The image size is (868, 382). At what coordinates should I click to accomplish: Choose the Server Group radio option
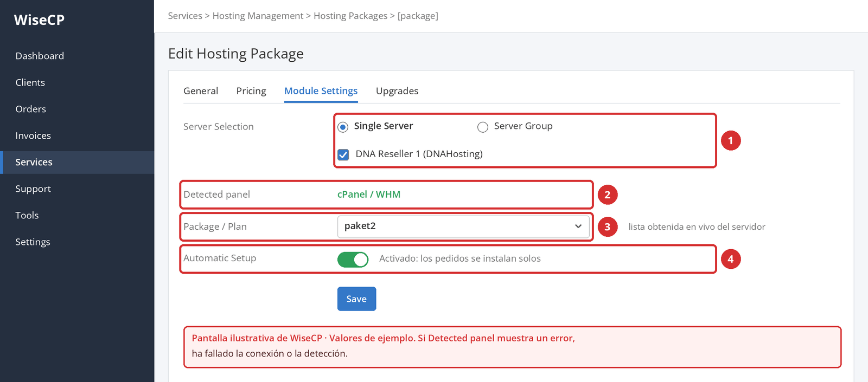pyautogui.click(x=483, y=127)
